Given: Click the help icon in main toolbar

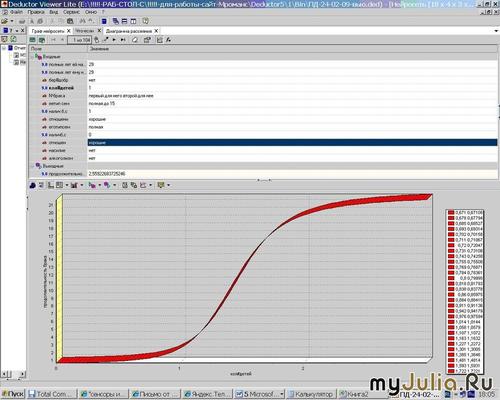Looking at the screenshot, I should [x=145, y=21].
